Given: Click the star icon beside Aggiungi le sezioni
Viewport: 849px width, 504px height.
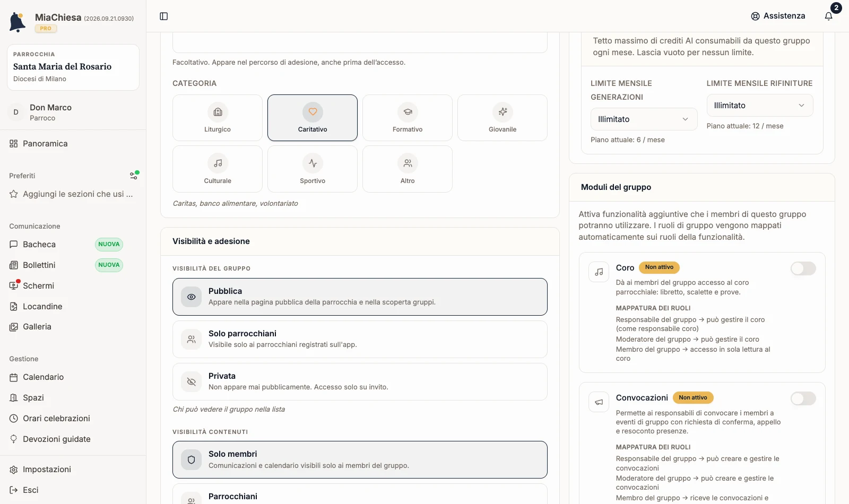Looking at the screenshot, I should 14,194.
